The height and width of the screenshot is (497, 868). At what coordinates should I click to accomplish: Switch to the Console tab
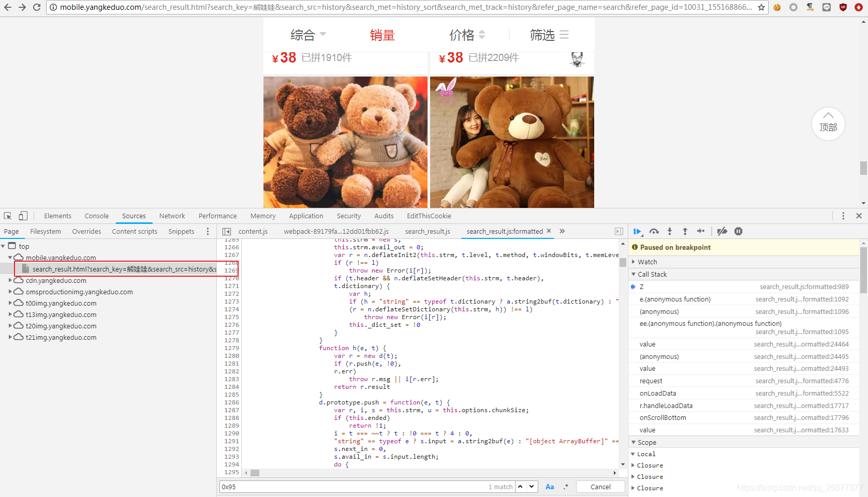(x=97, y=216)
